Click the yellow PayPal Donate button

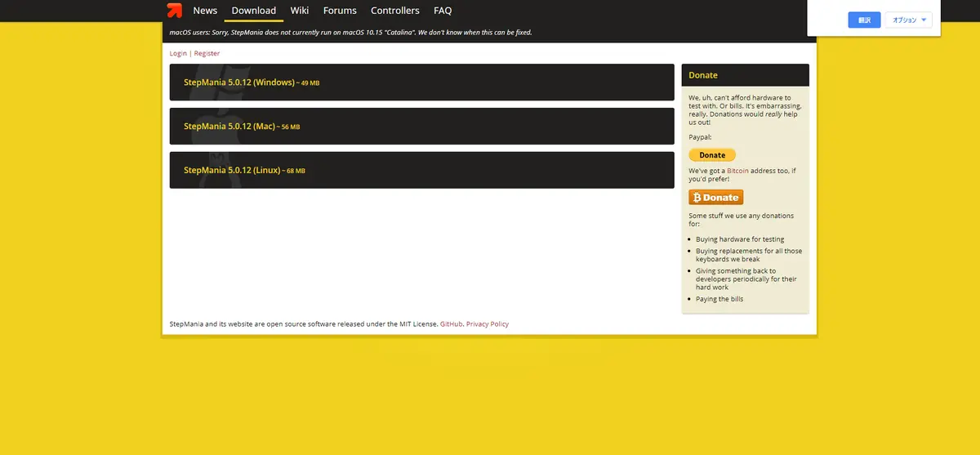pyautogui.click(x=712, y=155)
